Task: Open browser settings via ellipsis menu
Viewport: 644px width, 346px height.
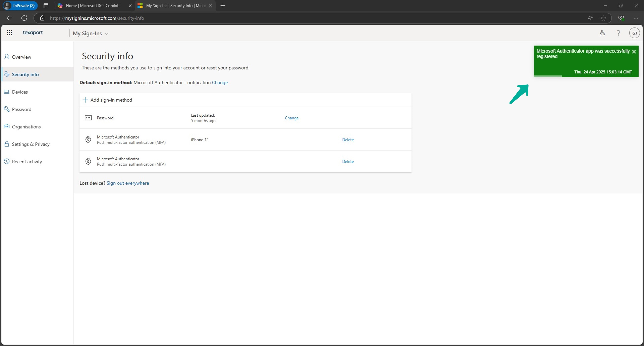Action: (x=636, y=18)
